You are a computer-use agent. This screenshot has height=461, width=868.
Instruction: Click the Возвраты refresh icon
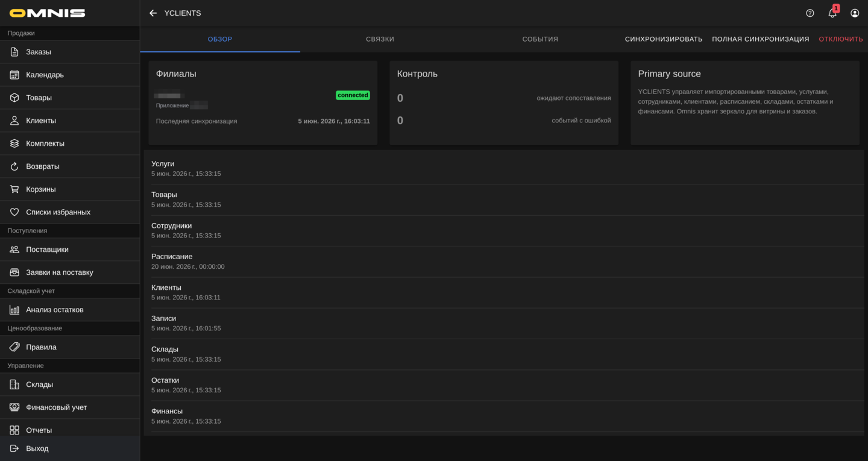pos(14,166)
